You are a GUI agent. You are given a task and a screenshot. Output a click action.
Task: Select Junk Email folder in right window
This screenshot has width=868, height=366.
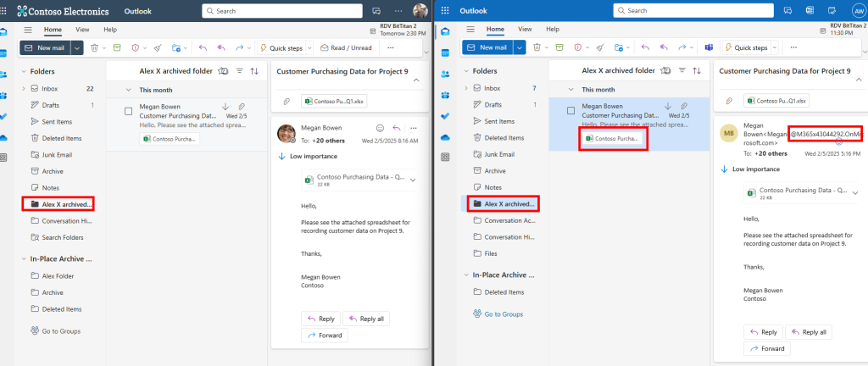[x=499, y=154]
